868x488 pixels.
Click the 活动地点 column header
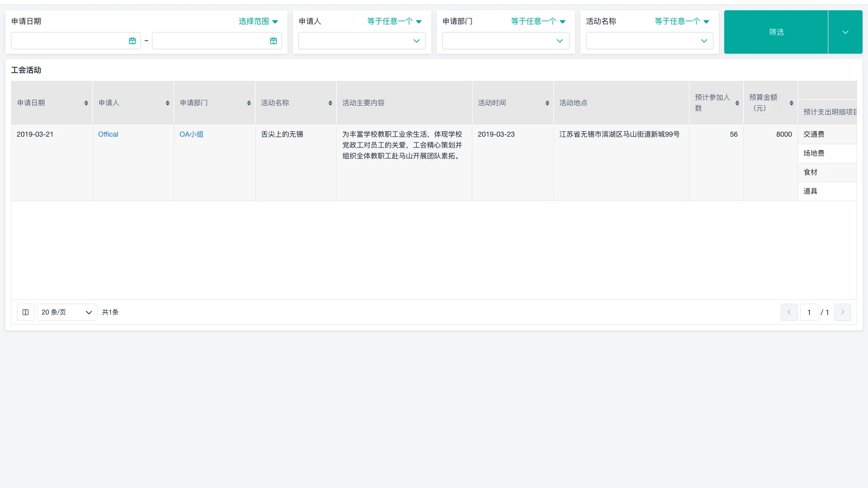(x=621, y=103)
